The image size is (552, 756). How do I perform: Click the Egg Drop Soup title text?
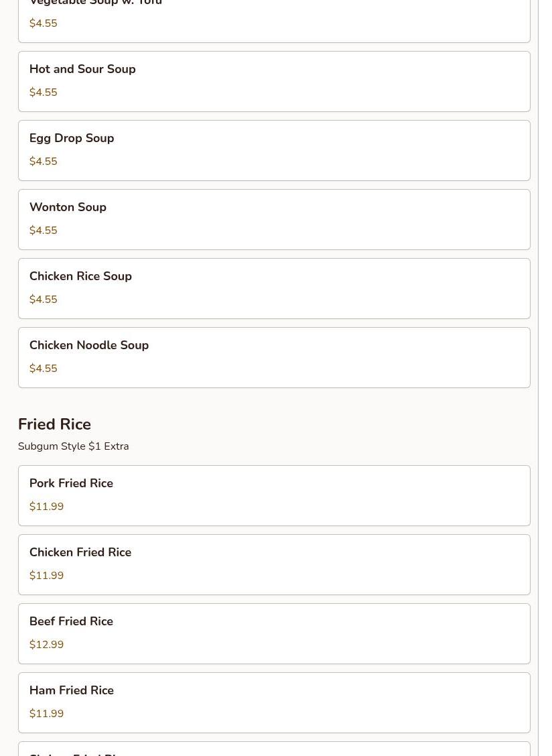point(72,138)
